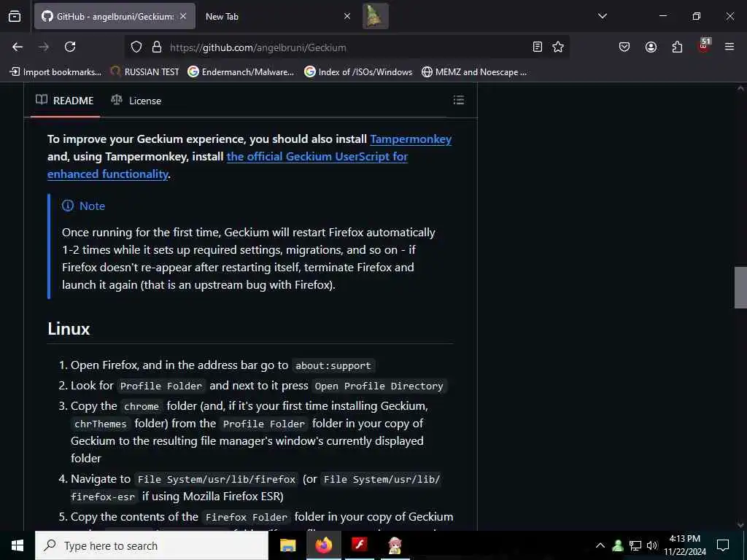
Task: Open uBlock extension icon showing 51
Action: point(704,46)
